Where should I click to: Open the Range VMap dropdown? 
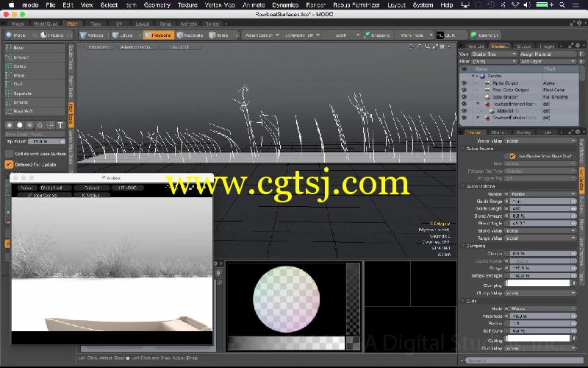[540, 238]
